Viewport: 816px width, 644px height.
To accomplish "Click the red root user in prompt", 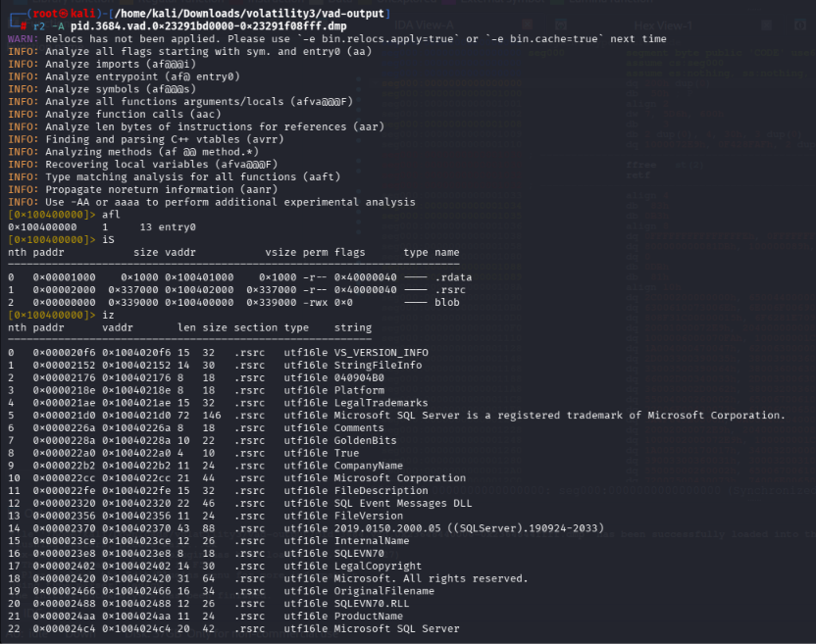I will pyautogui.click(x=45, y=14).
